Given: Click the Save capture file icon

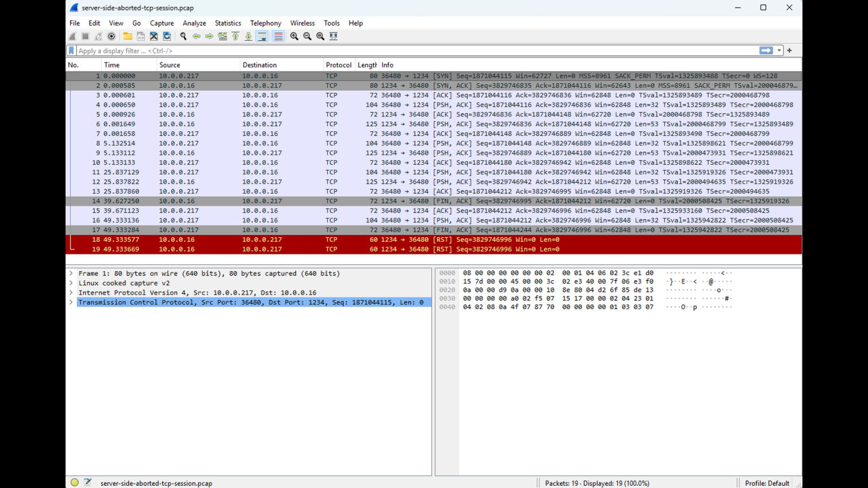Looking at the screenshot, I should pyautogui.click(x=141, y=36).
